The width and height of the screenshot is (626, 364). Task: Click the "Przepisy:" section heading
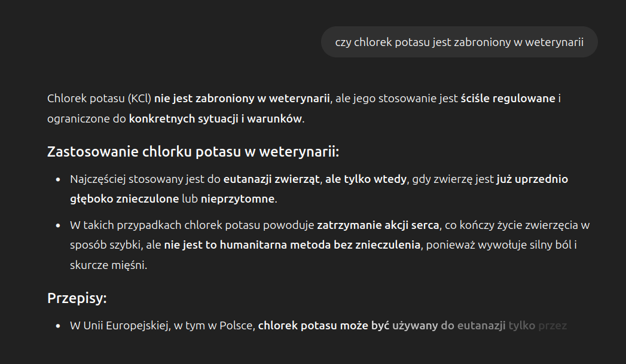pyautogui.click(x=77, y=298)
